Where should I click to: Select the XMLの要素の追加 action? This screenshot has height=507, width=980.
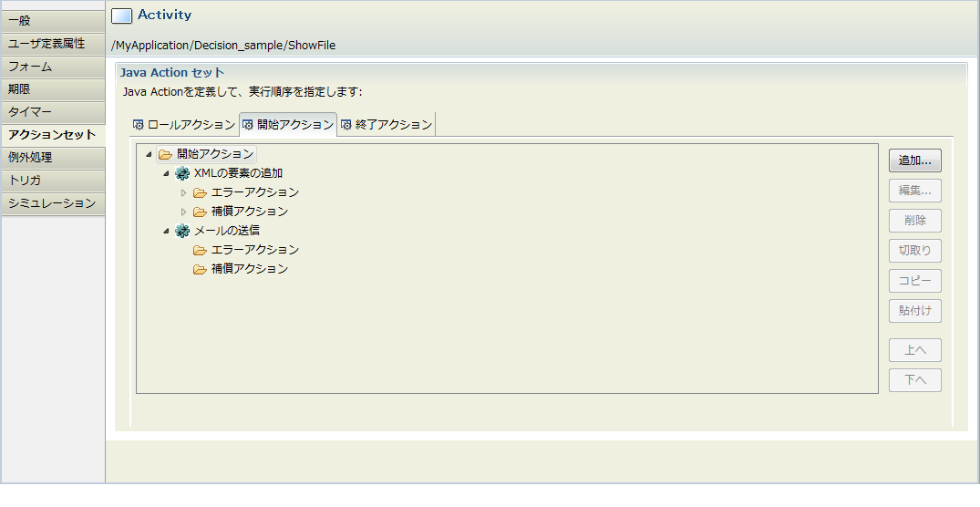click(238, 173)
